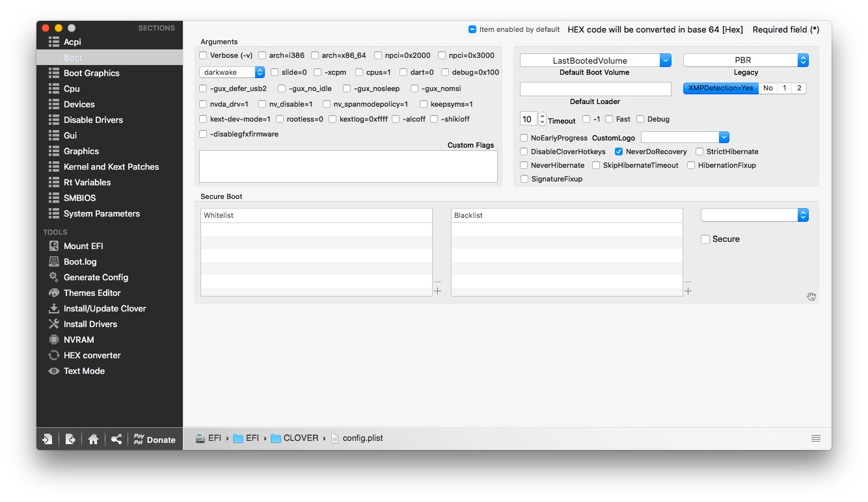The height and width of the screenshot is (502, 868).
Task: Click the Disable Drivers list icon
Action: 54,120
